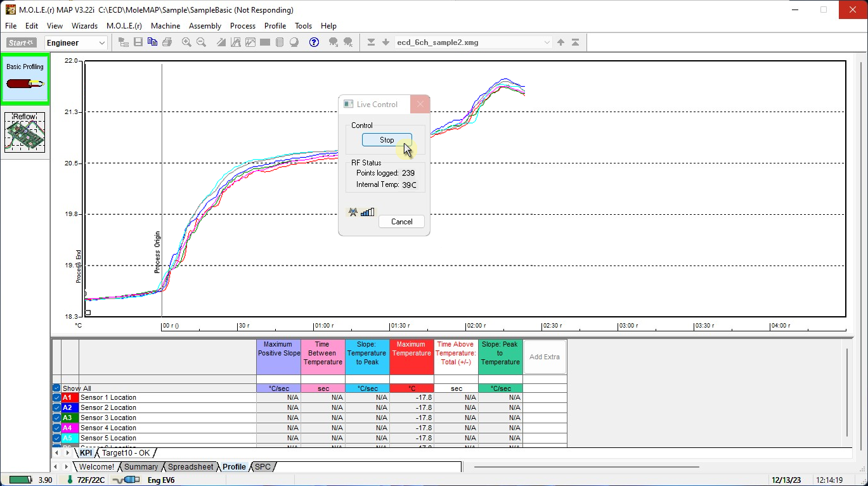Click the Start wizard toolbar button
Screen dimensions: 868x486
22,42
